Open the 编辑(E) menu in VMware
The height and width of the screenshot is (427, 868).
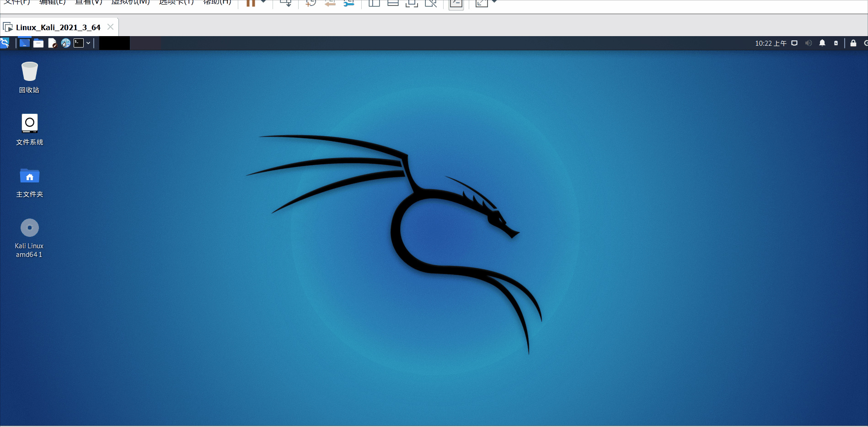point(53,2)
